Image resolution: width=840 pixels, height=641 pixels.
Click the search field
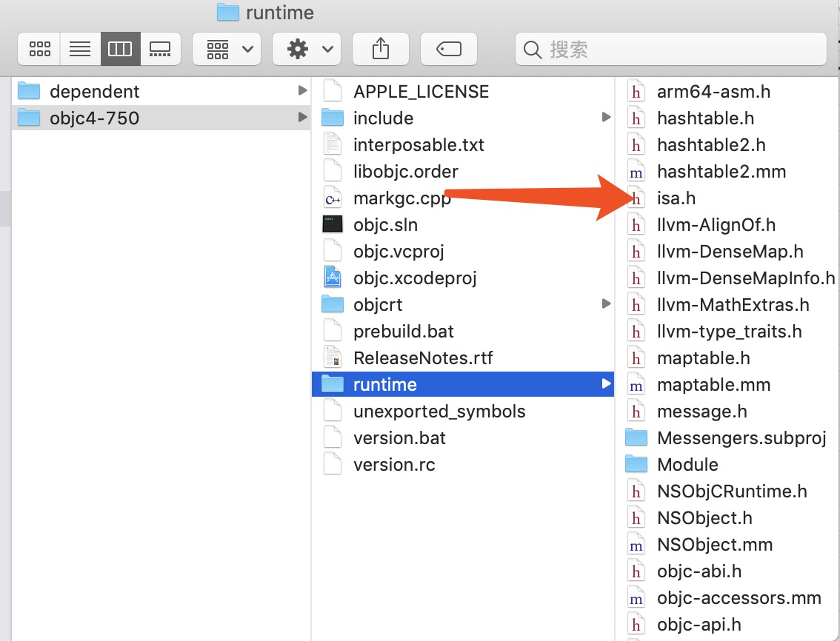click(x=670, y=50)
